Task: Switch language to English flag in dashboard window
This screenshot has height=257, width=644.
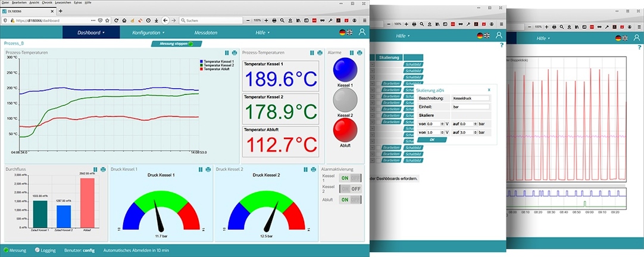Action: 349,32
